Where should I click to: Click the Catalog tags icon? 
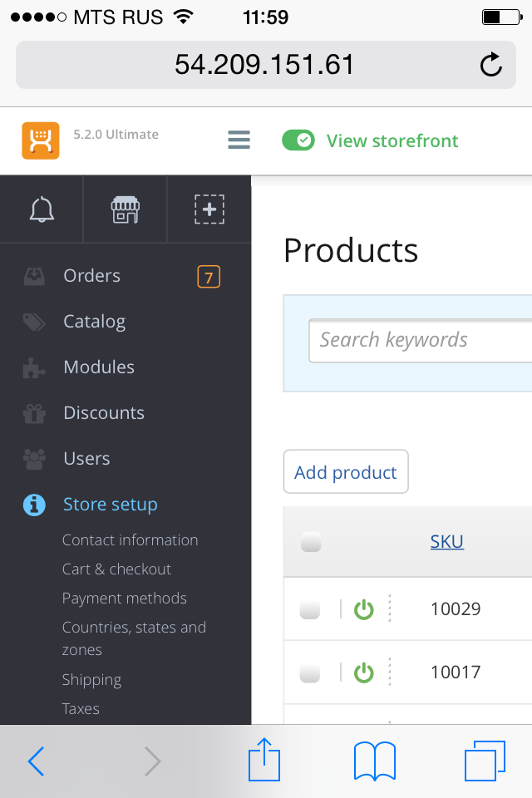click(34, 323)
